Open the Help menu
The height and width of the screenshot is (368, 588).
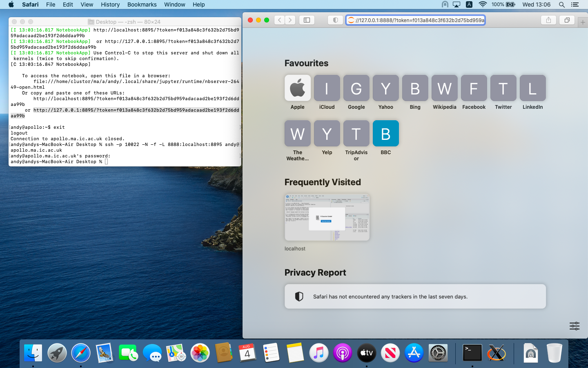point(199,4)
